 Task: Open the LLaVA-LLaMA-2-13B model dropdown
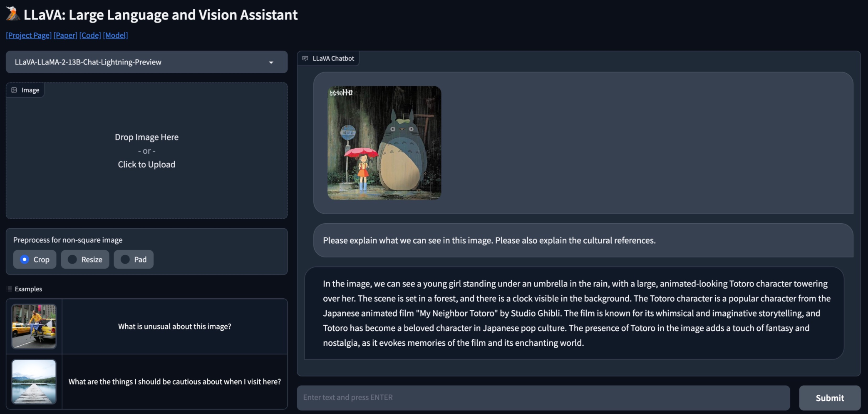[146, 62]
